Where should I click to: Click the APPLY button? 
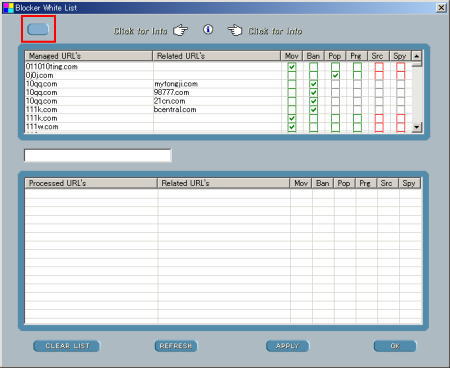tap(287, 346)
